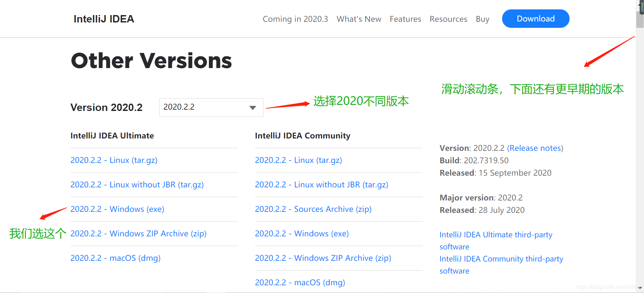
Task: Open the Resources menu
Action: 448,19
